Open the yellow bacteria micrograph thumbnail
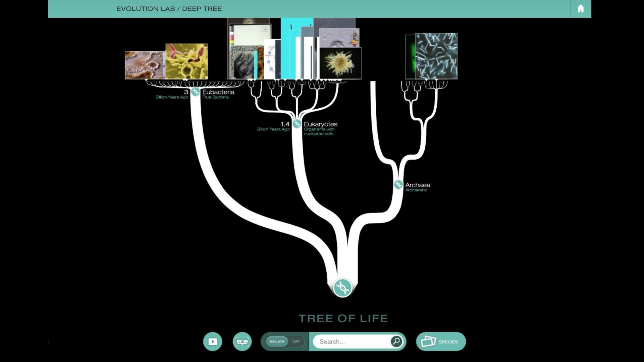 click(x=187, y=61)
